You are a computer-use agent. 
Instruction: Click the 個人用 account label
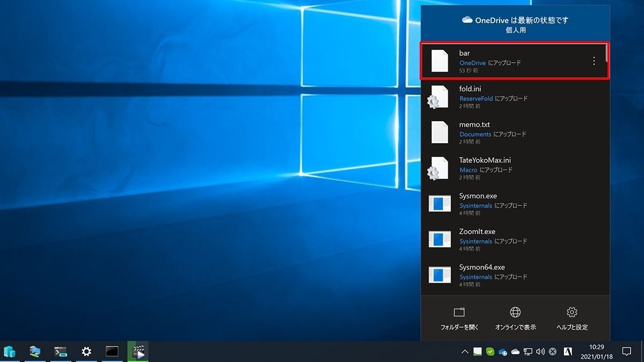click(x=515, y=30)
